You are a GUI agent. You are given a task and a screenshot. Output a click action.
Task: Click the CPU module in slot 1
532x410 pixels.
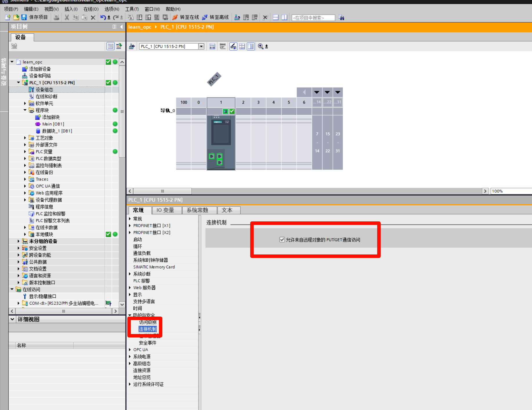tap(221, 142)
